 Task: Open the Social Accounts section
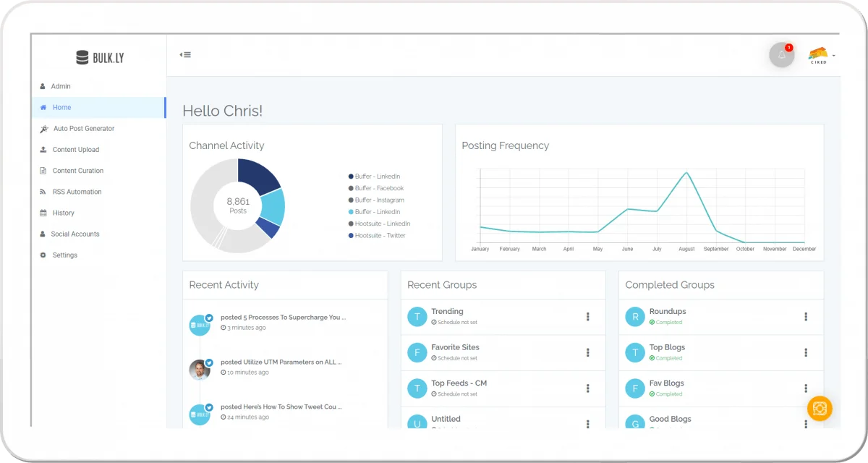(75, 234)
